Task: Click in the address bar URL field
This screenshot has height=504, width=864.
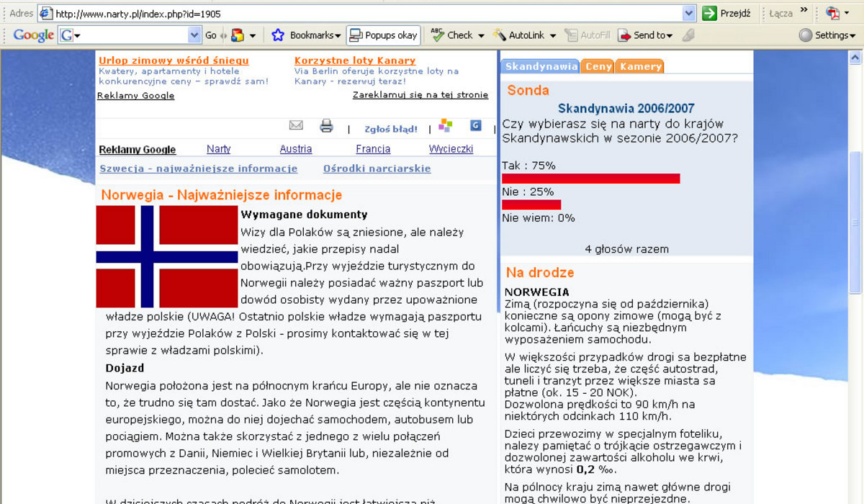Action: point(360,13)
